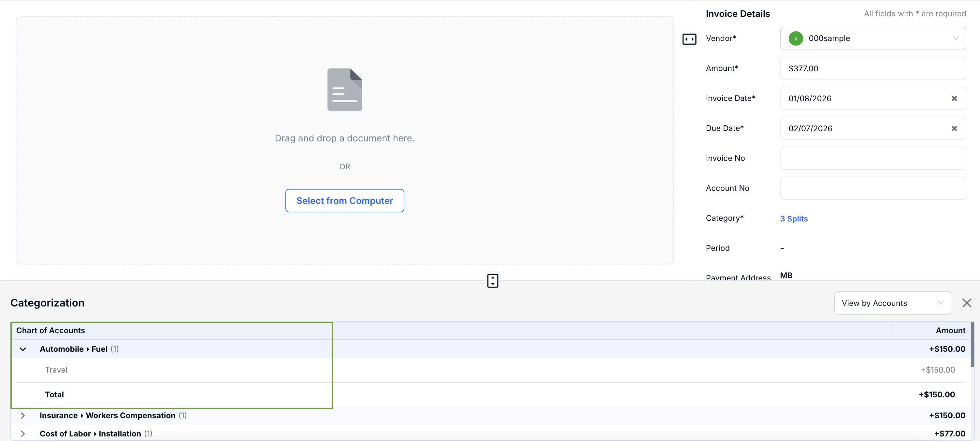Click the categorization table scrollbar
The width and height of the screenshot is (980, 441).
click(973, 345)
